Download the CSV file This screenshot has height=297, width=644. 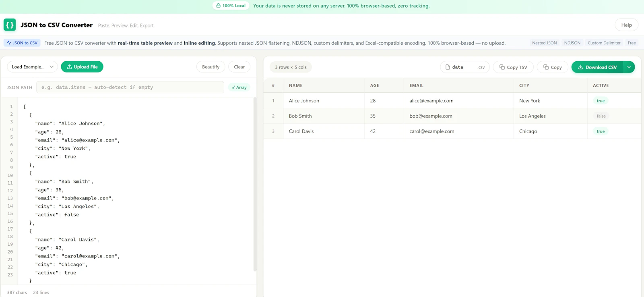point(597,67)
